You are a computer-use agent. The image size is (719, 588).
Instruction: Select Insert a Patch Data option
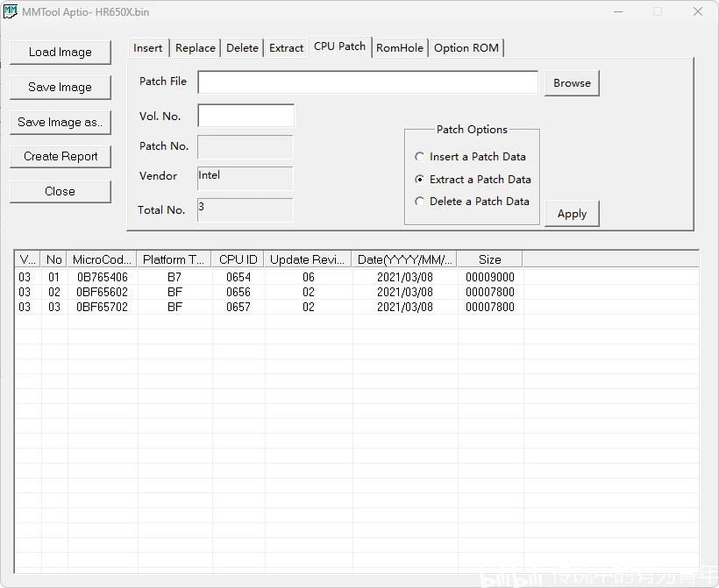[x=470, y=157]
